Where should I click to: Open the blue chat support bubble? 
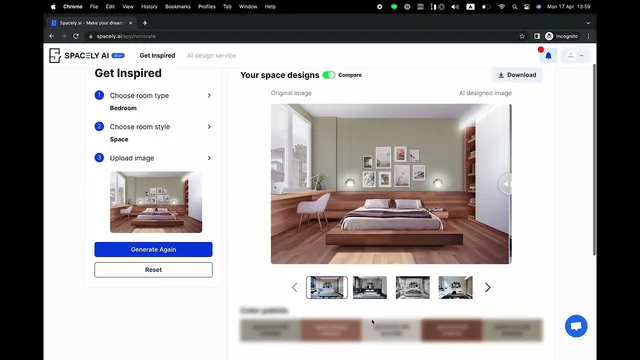tap(576, 326)
